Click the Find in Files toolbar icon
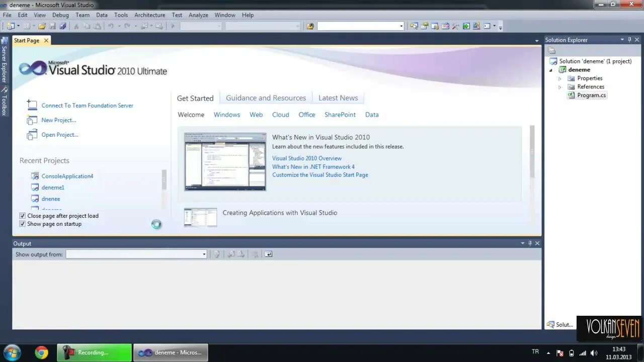This screenshot has width=644, height=362. pyautogui.click(x=310, y=26)
